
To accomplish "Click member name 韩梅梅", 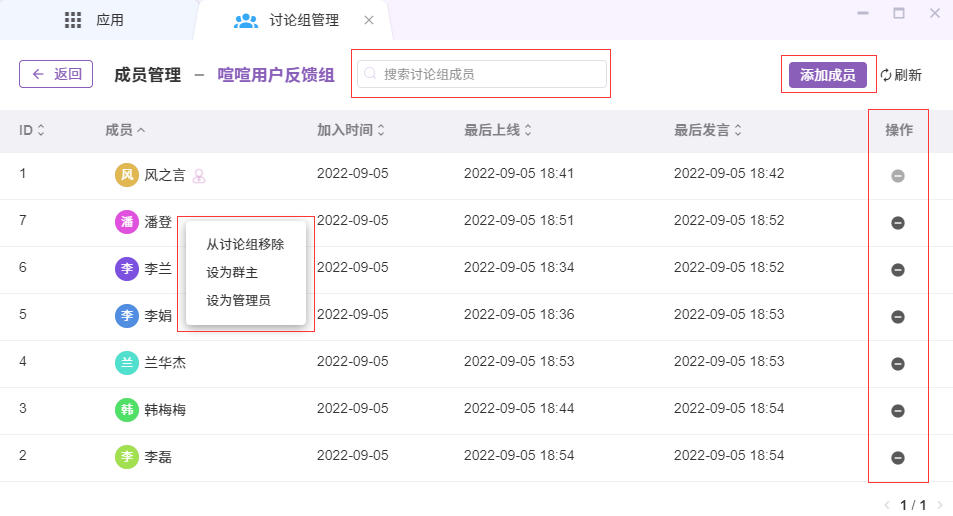I will click(x=165, y=410).
